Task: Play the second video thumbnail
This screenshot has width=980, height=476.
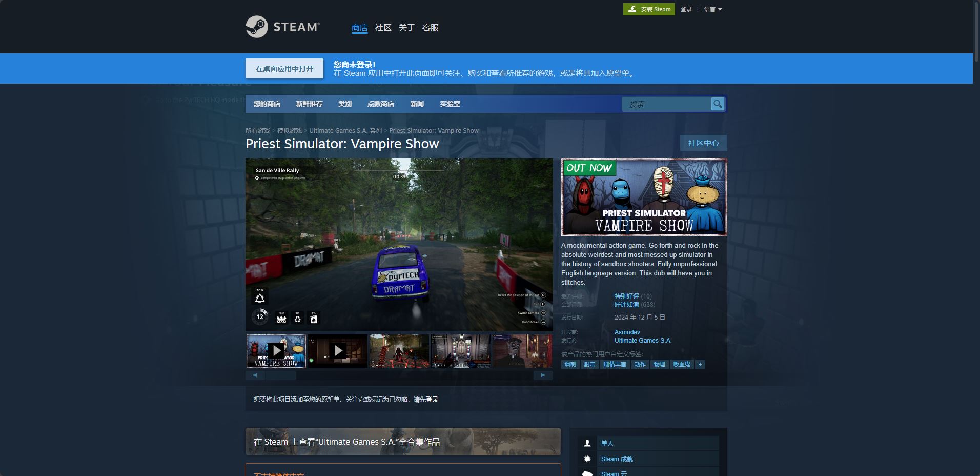Action: point(338,351)
